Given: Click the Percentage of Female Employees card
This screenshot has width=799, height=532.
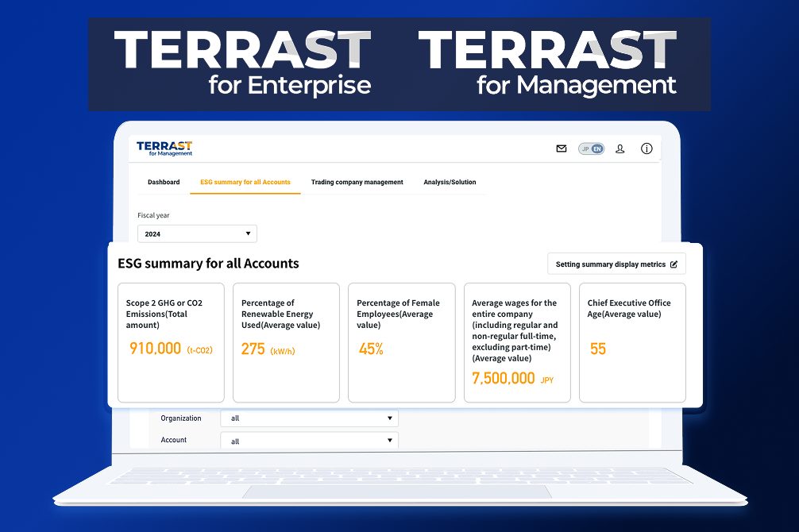Looking at the screenshot, I should pos(401,341).
